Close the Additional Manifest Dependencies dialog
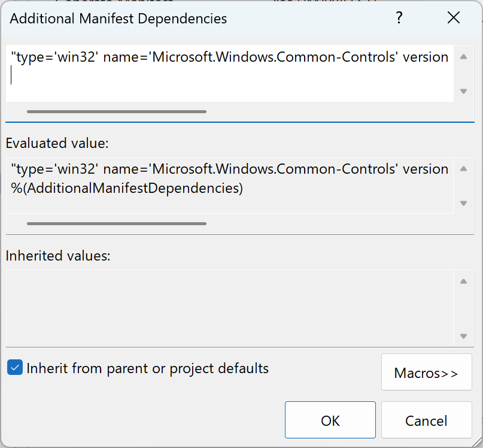Screen dimensions: 483x448 tap(453, 18)
